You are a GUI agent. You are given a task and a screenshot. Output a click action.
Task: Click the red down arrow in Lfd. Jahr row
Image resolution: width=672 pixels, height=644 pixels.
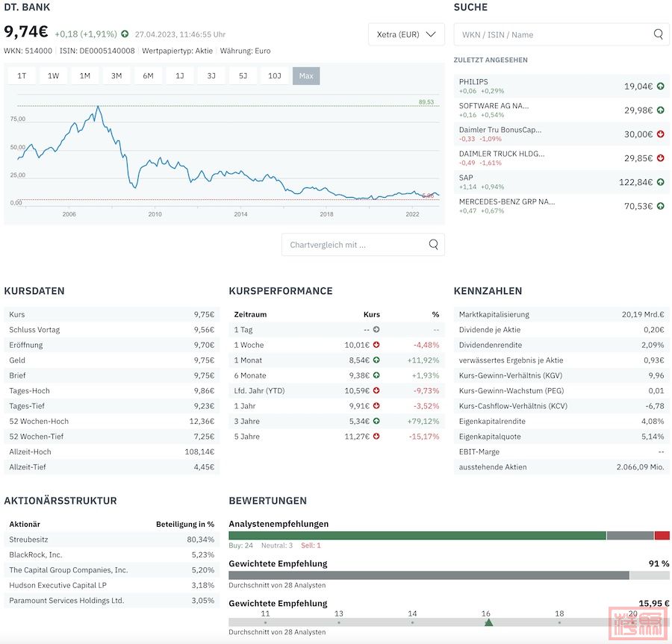376,390
